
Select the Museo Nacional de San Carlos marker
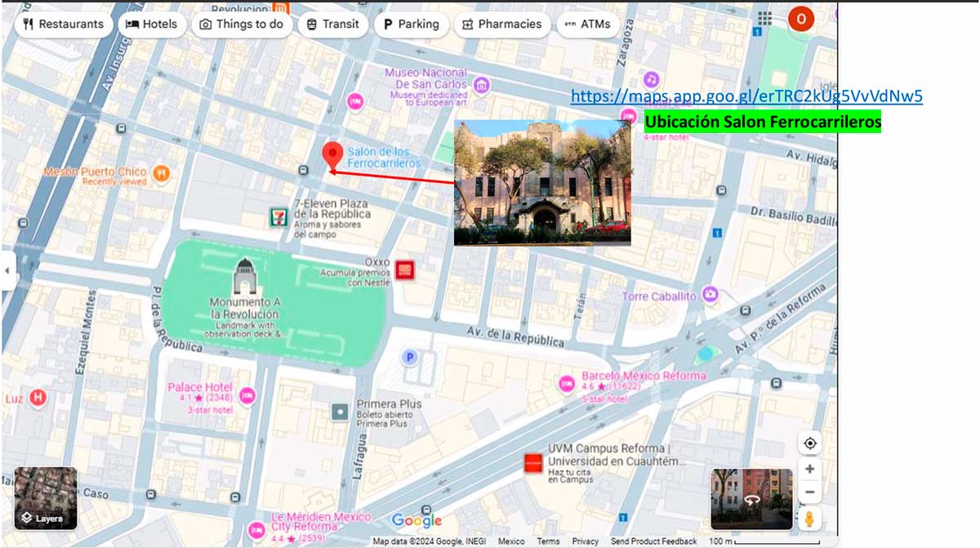coord(482,85)
